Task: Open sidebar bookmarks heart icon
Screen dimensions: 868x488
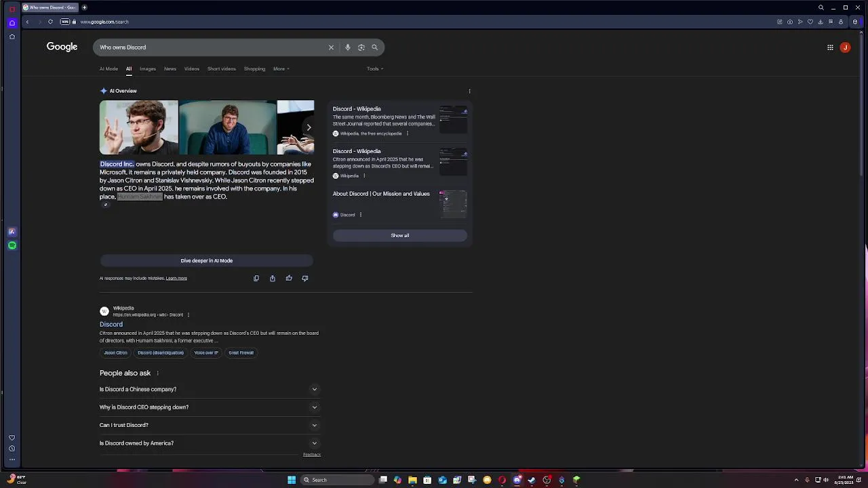Action: [12, 438]
